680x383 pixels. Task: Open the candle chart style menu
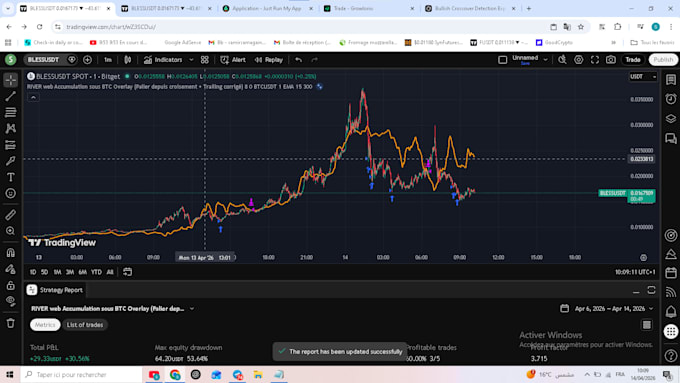[128, 60]
